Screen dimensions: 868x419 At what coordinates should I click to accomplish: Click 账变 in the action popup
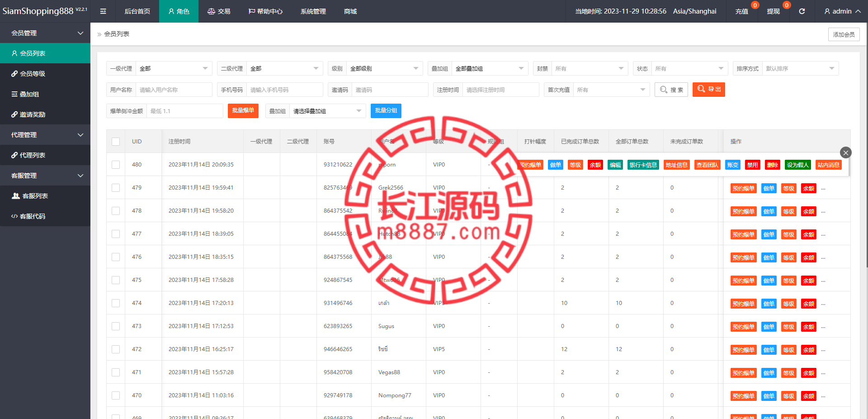(x=732, y=165)
